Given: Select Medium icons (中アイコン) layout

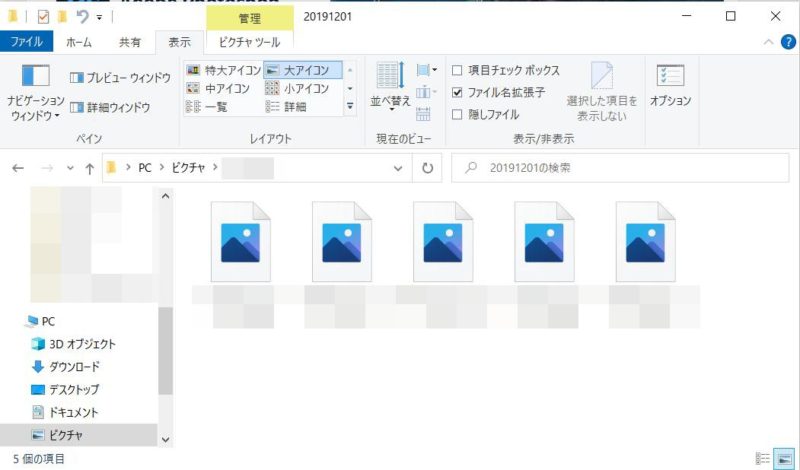Looking at the screenshot, I should [218, 88].
